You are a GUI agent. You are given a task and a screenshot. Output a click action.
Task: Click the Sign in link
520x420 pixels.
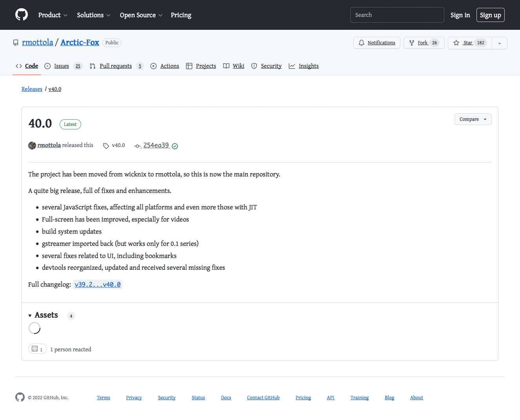pos(460,15)
